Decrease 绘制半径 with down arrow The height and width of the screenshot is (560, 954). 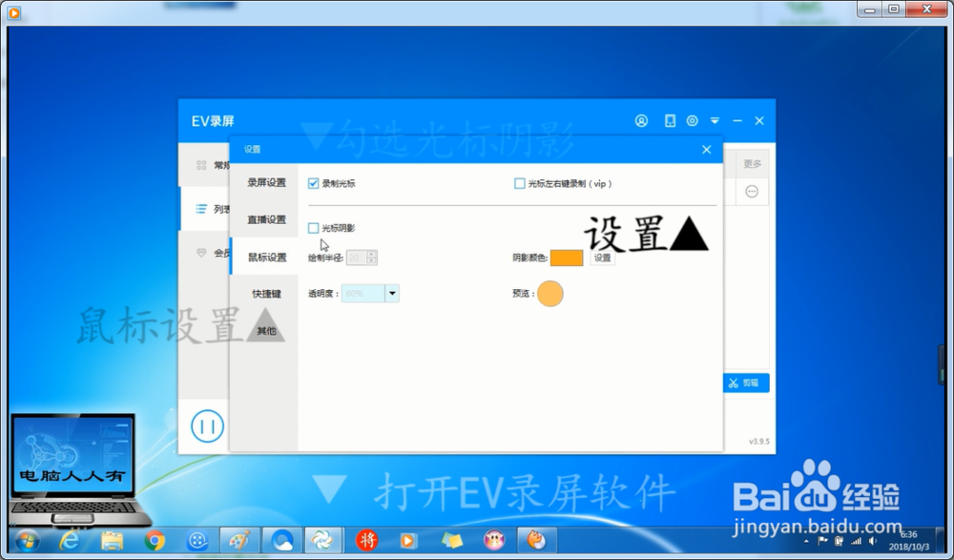point(372,261)
